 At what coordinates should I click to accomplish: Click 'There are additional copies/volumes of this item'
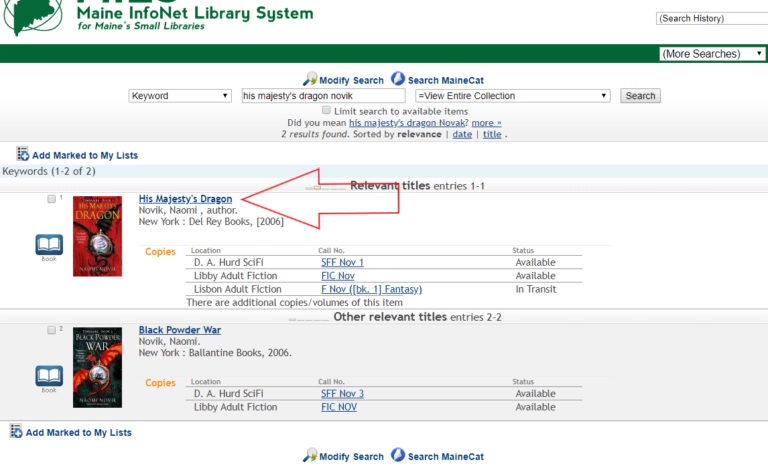(294, 302)
